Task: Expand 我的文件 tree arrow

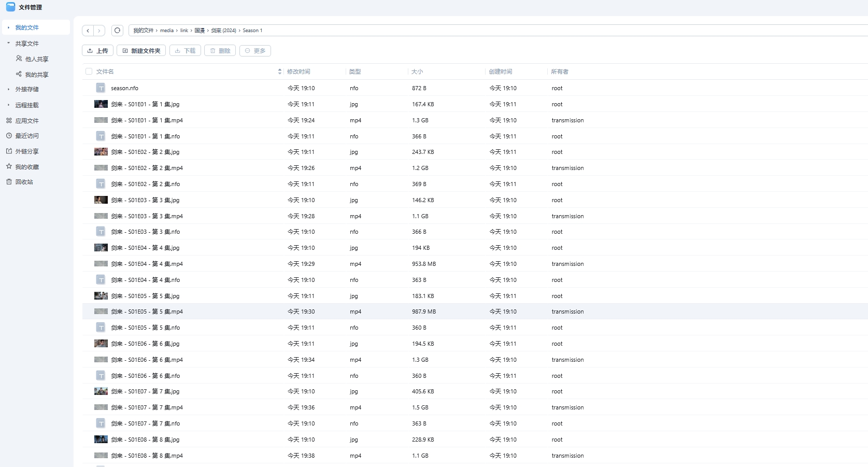Action: pos(8,27)
